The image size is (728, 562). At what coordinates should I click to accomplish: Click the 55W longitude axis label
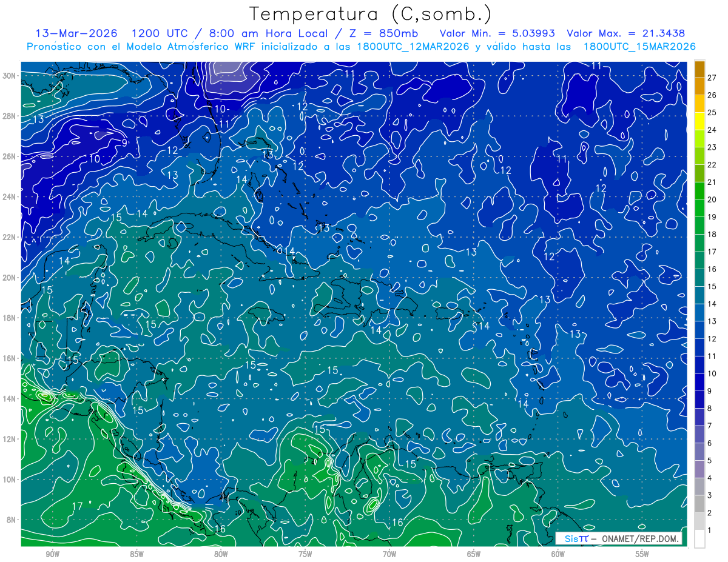[642, 554]
